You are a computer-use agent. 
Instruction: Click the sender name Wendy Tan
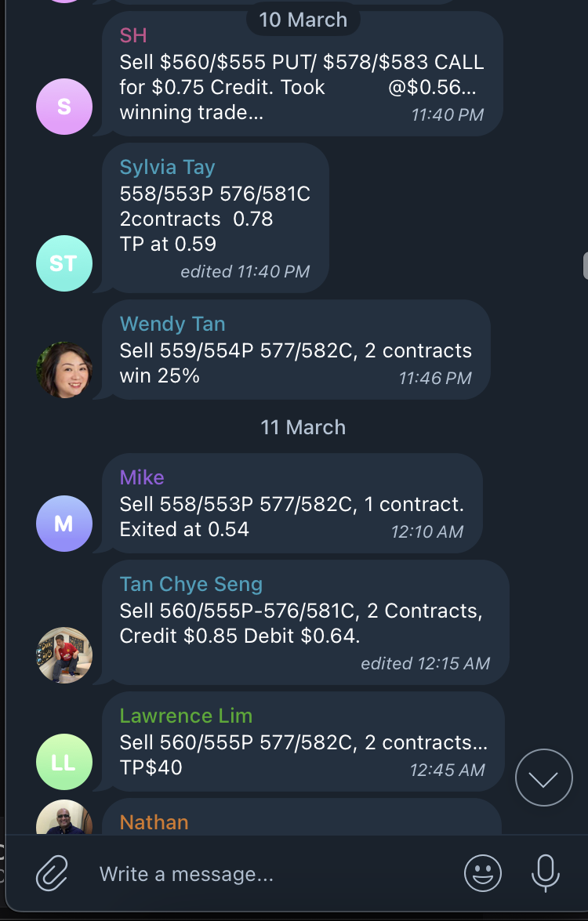coord(172,324)
